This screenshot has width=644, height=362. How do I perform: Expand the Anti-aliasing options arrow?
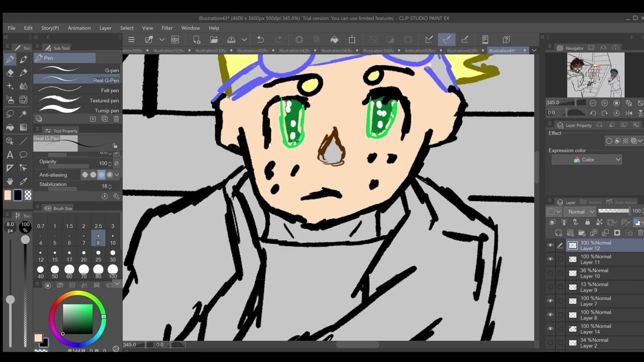click(x=117, y=174)
